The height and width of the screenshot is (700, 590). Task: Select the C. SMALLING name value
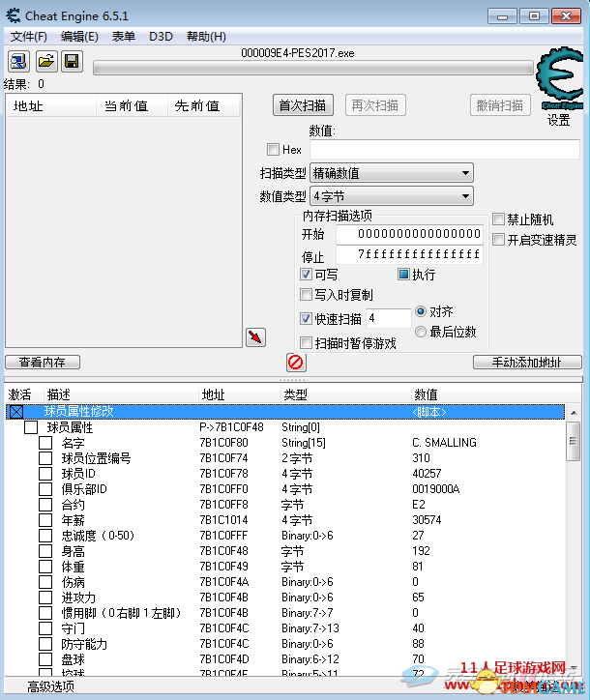click(444, 443)
